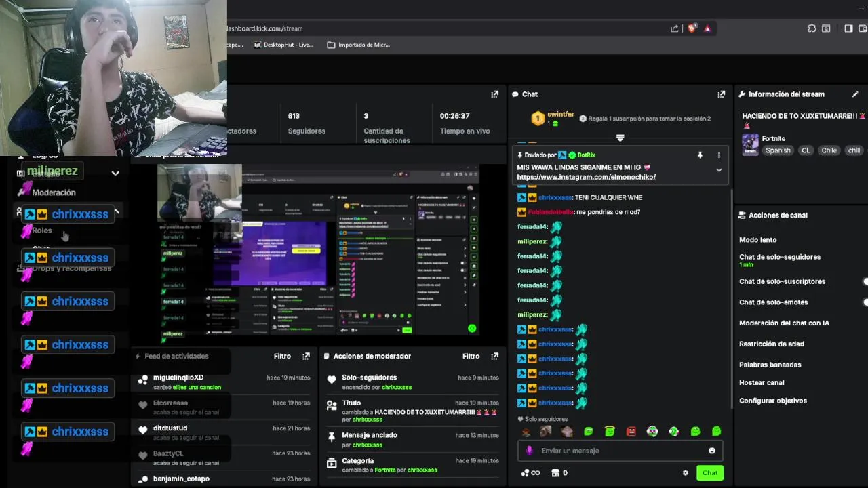
Task: Click the Chile tag chip
Action: click(829, 150)
